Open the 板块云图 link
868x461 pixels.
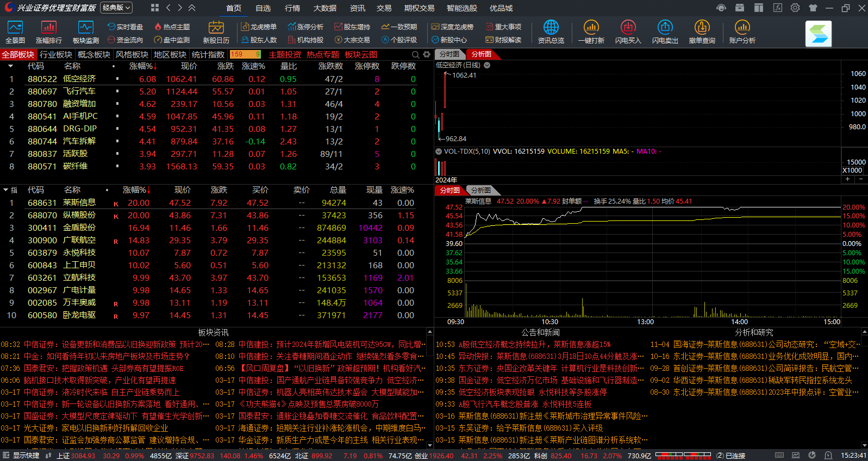[361, 54]
